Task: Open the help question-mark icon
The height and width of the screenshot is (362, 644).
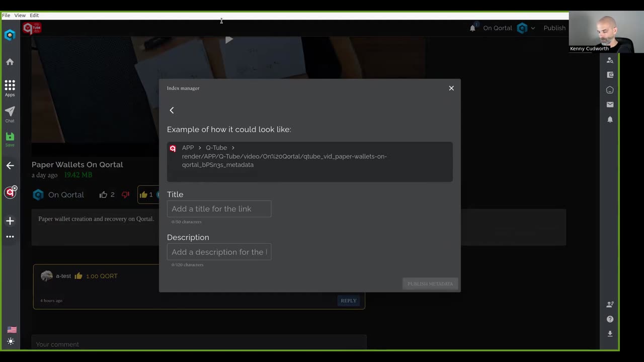Action: tap(610, 319)
